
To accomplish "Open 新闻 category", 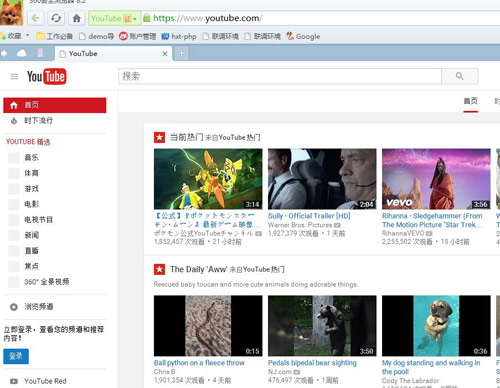I will tap(32, 235).
